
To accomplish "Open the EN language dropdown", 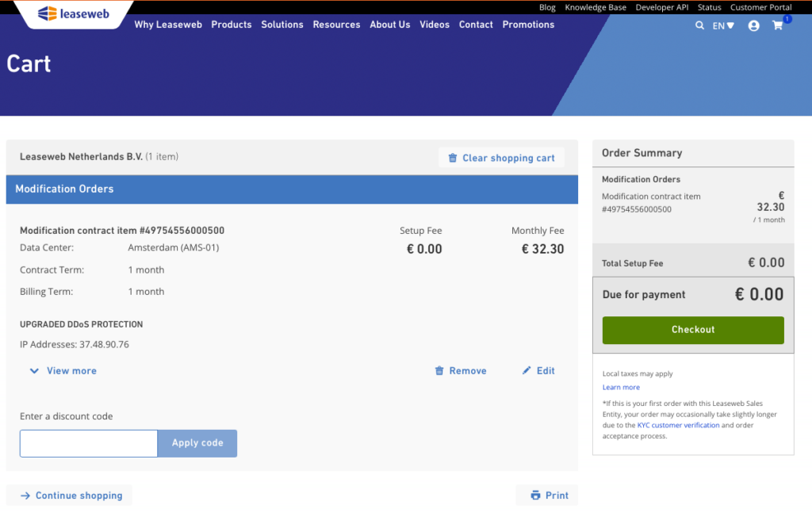I will tap(722, 25).
